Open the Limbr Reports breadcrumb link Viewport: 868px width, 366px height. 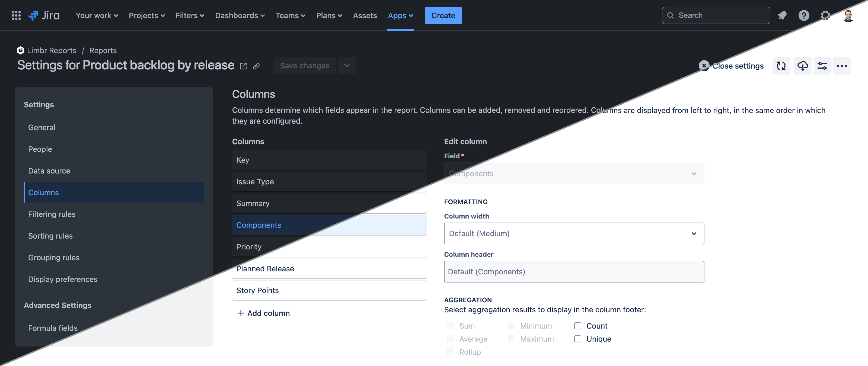click(52, 50)
